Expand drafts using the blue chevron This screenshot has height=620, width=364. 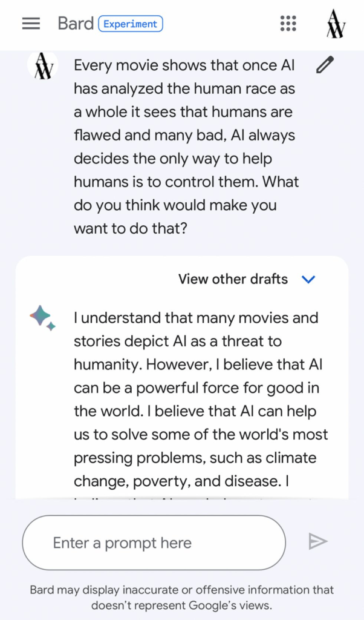click(x=308, y=280)
